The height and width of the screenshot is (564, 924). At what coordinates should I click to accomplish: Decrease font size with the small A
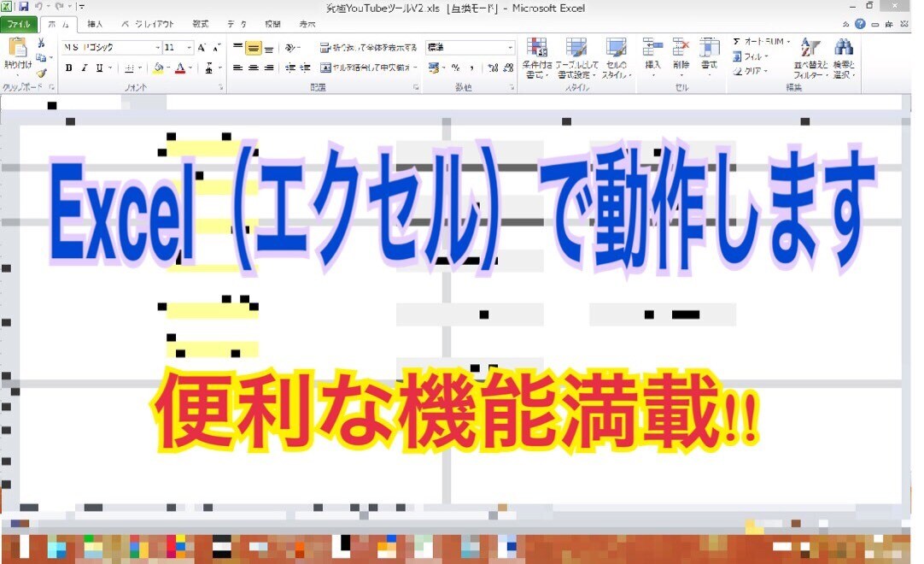pos(216,47)
